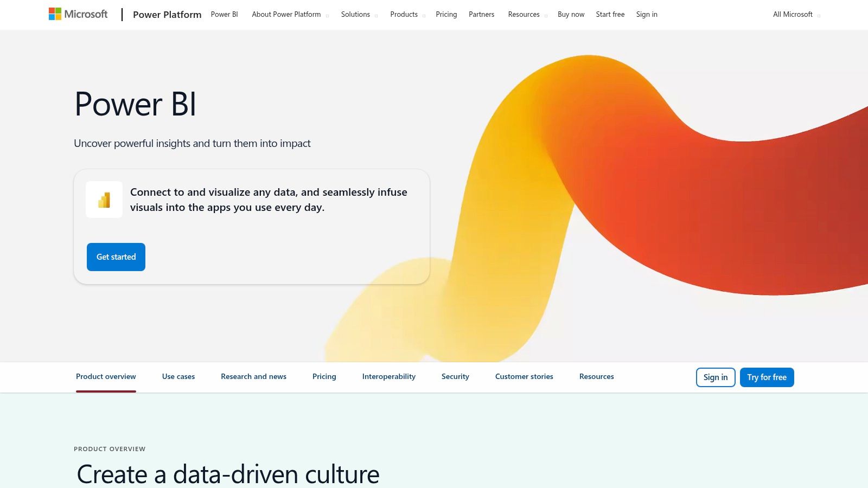Click the Power BI product icon
Image resolution: width=868 pixels, height=488 pixels.
(104, 200)
